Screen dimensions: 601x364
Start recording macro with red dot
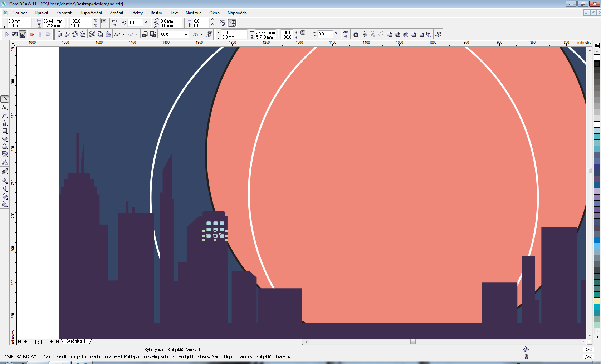click(31, 34)
